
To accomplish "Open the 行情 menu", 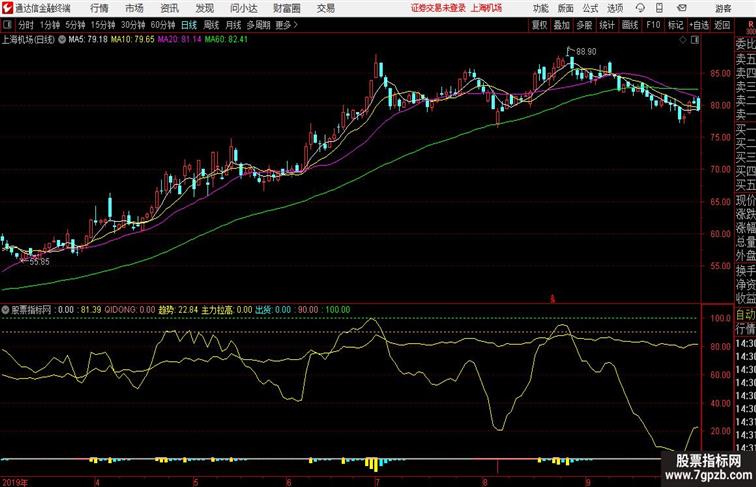I will coord(99,8).
